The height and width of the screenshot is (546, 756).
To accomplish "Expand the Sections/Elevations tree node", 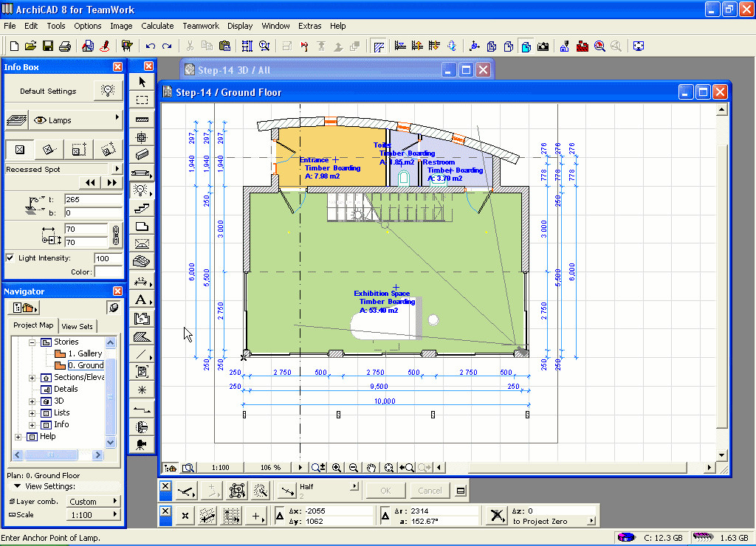I will (x=32, y=378).
